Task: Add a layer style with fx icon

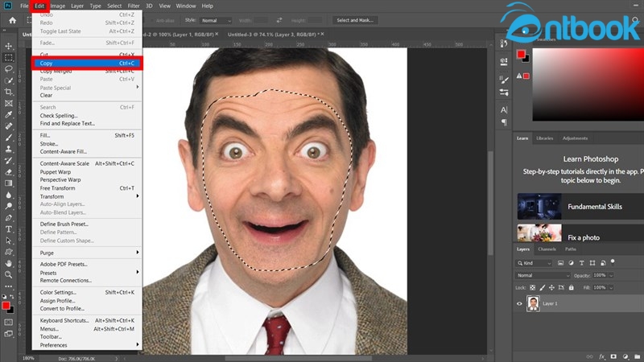Action: click(601, 356)
